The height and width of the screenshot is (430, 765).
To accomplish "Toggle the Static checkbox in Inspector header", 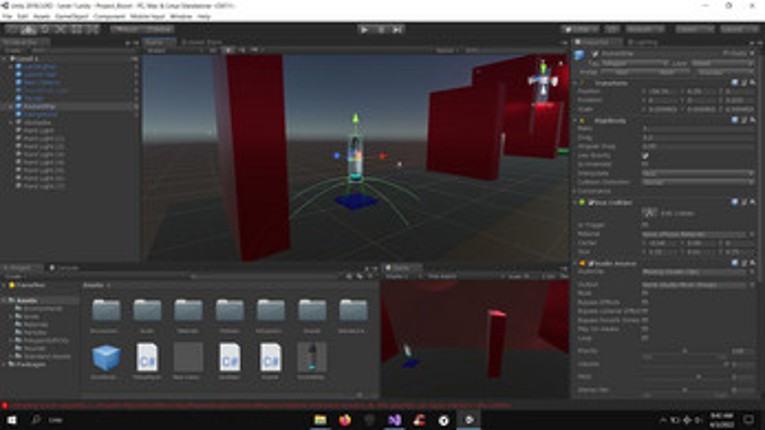I will tap(725, 53).
